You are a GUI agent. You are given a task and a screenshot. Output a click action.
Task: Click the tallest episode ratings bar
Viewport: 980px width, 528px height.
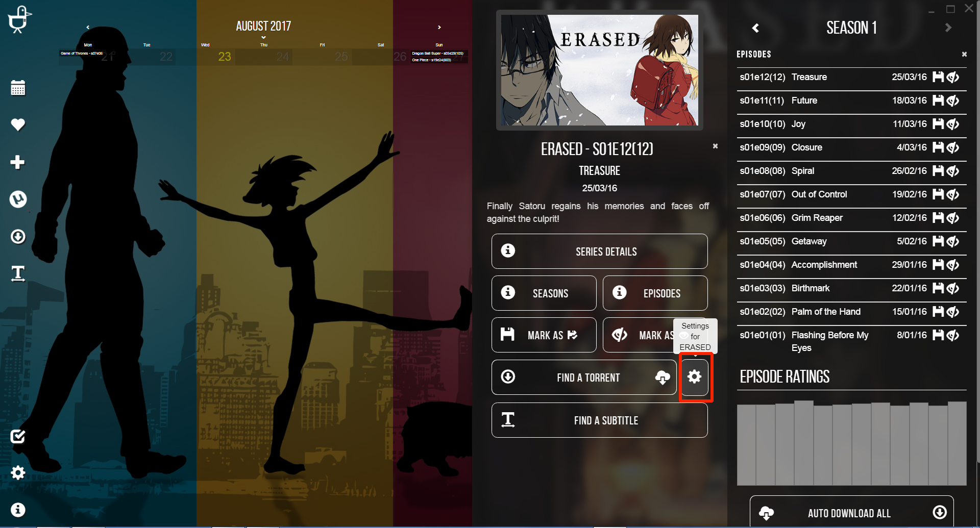804,443
